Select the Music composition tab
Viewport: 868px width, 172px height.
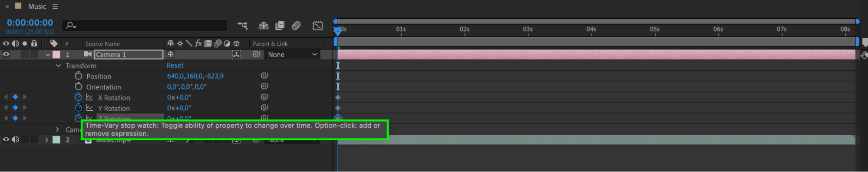(37, 7)
